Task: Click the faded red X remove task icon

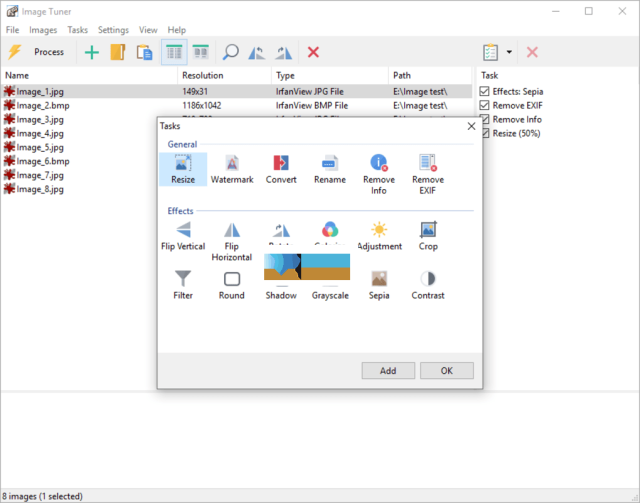Action: click(532, 52)
